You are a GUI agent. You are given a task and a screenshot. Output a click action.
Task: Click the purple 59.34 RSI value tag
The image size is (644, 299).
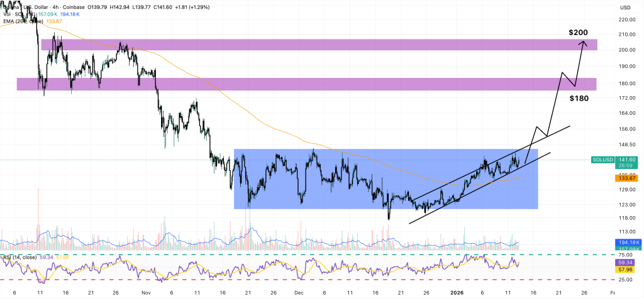pos(626,262)
